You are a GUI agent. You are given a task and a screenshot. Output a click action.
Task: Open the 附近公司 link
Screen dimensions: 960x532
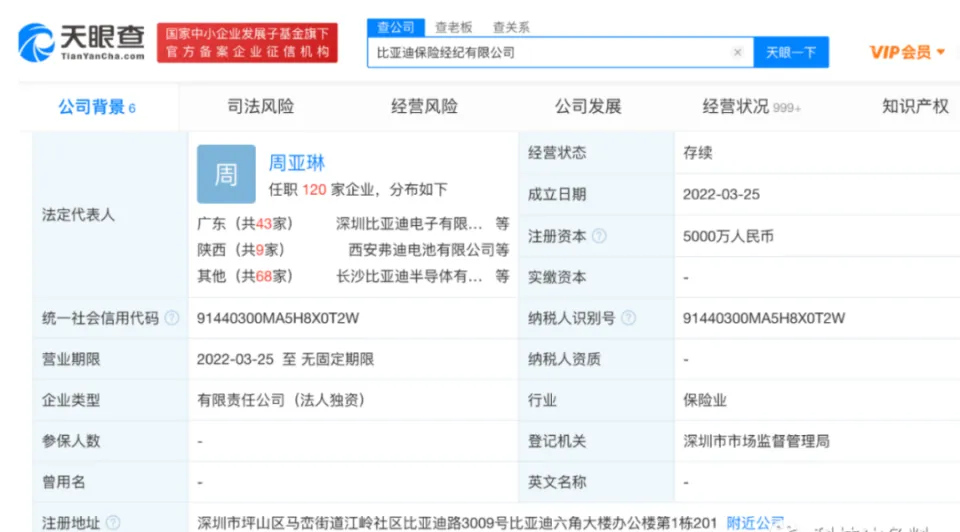(x=754, y=522)
